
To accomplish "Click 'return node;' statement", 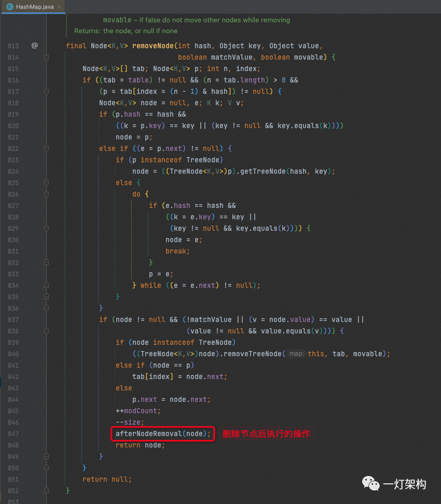I will [140, 445].
